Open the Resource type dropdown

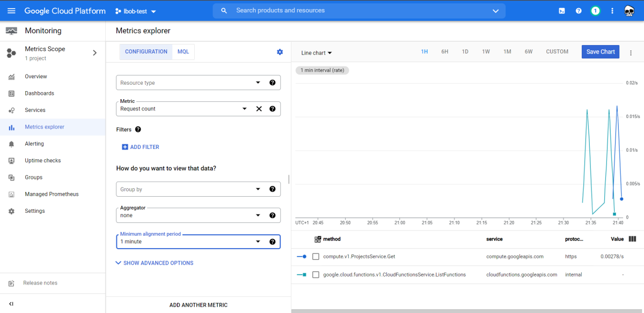(x=198, y=83)
